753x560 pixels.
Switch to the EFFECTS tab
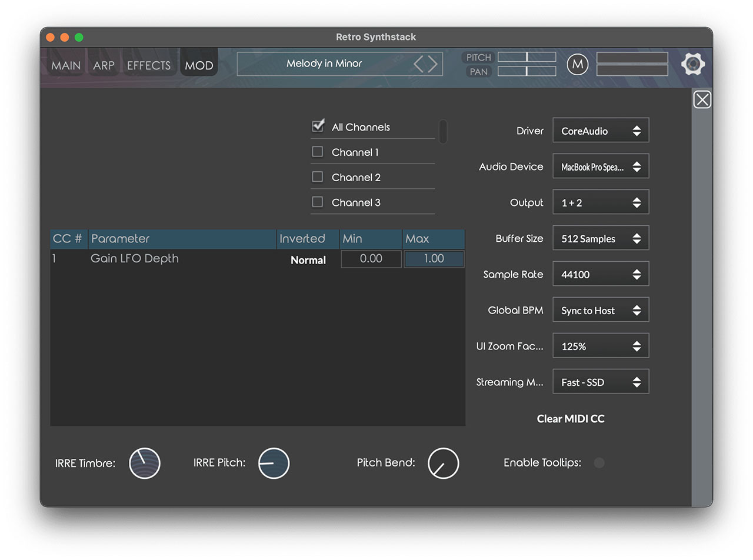148,65
